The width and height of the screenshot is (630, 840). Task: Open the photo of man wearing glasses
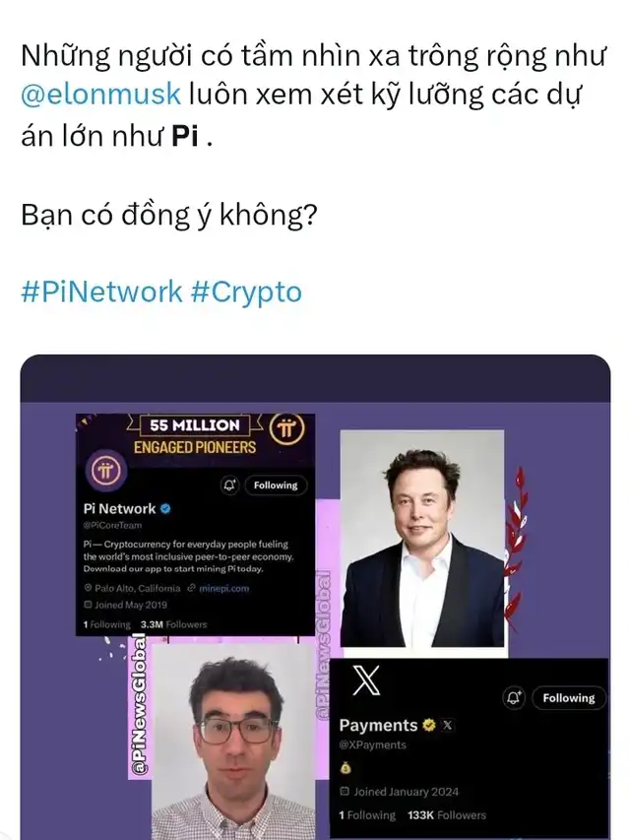233,742
